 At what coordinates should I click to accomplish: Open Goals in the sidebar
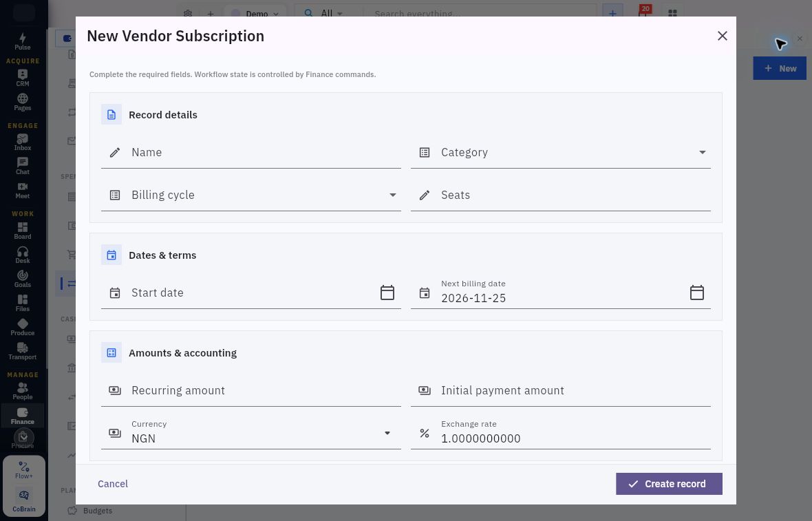tap(22, 279)
